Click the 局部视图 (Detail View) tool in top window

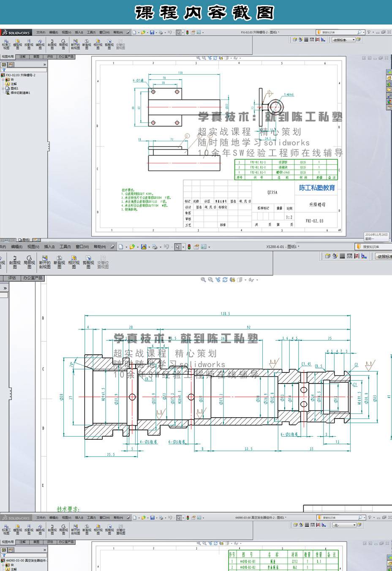tap(63, 44)
